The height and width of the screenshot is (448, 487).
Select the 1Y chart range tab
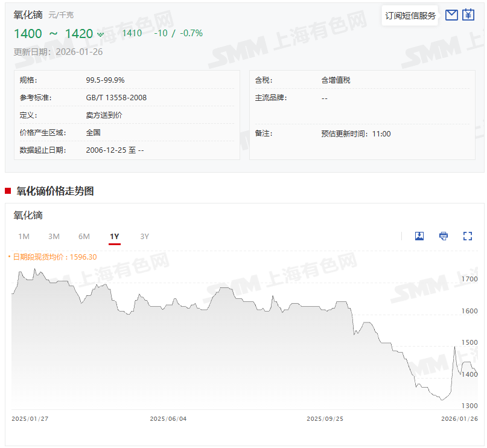click(x=115, y=237)
